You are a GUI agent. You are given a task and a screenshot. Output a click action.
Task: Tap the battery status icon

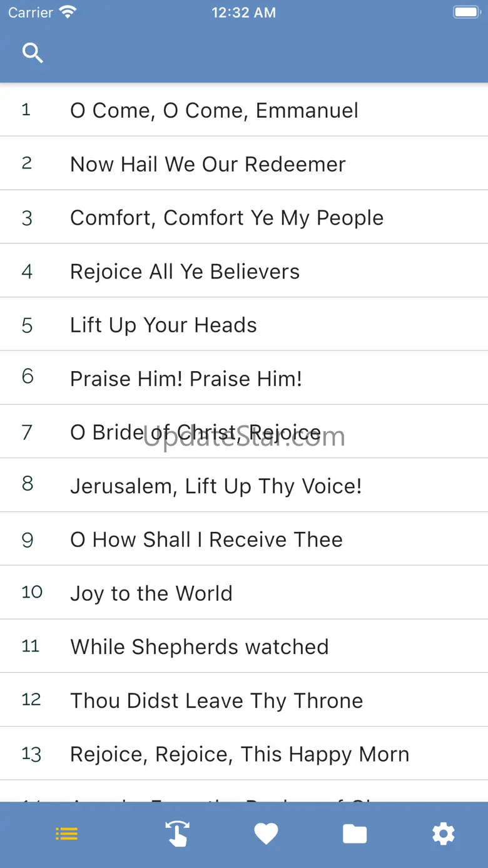coord(466,13)
